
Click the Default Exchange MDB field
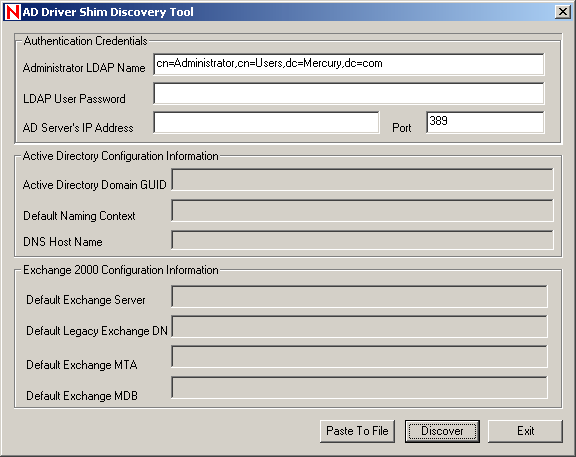359,387
